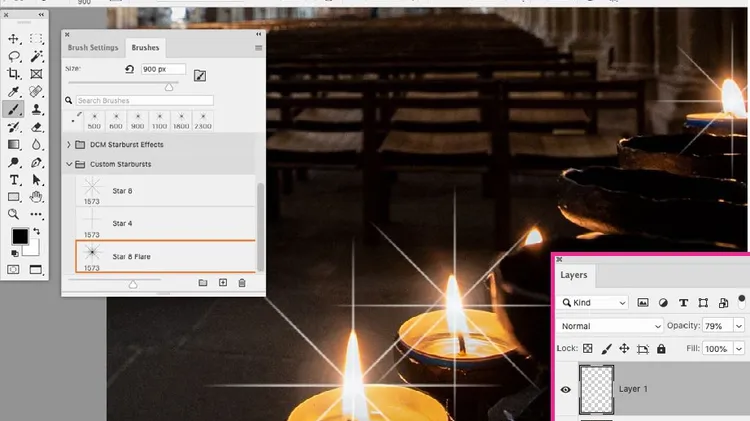Create a new brush group folder
This screenshot has height=421, width=750.
203,283
